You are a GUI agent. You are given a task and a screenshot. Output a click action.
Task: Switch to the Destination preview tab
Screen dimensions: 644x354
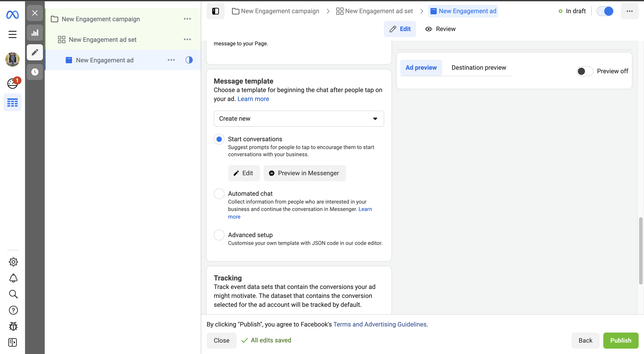pos(479,68)
